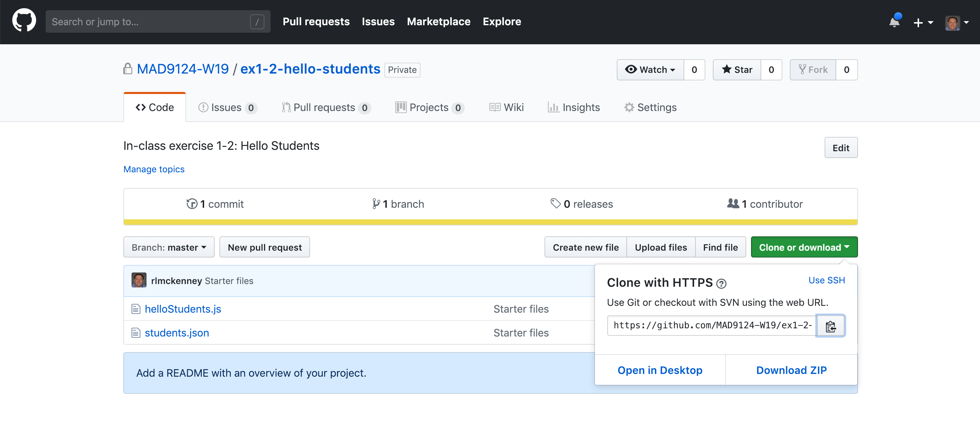
Task: Click Manage topics
Action: pos(154,169)
